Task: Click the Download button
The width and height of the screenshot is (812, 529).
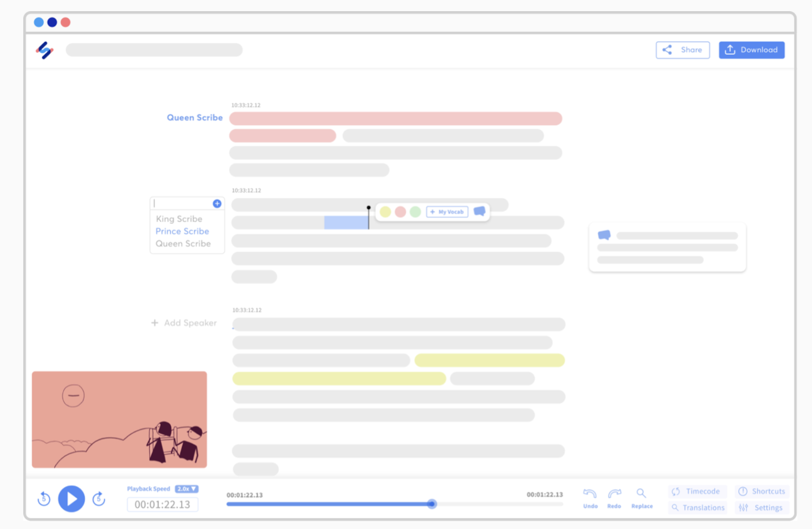Action: point(752,50)
